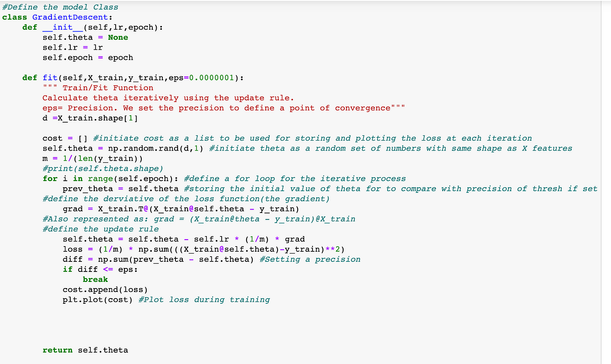Click the '#define the update rule' comment
Screen dimensions: 611x364
click(101, 229)
